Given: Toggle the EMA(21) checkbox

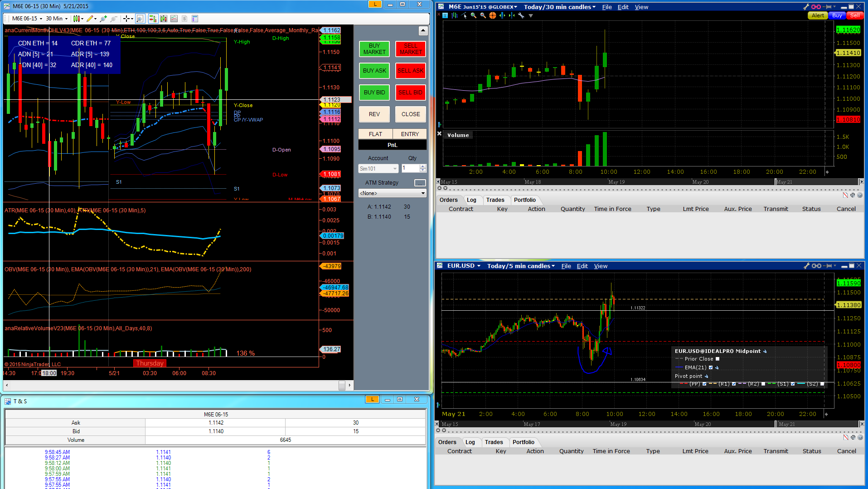Looking at the screenshot, I should [711, 367].
